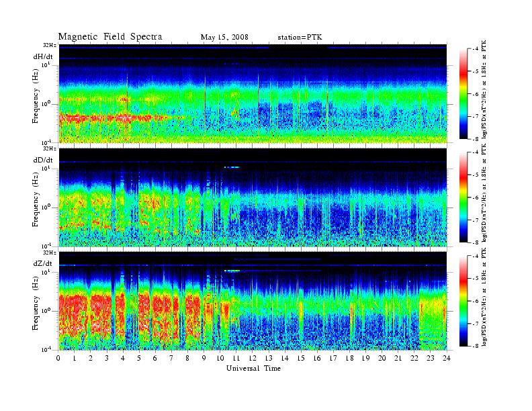Click the hour 21 tick label

point(398,358)
